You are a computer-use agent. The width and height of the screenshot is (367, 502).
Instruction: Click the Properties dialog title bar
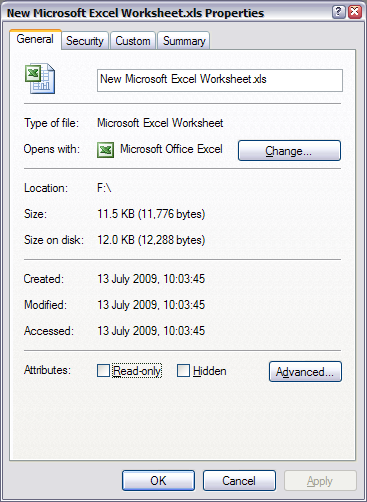tap(167, 13)
